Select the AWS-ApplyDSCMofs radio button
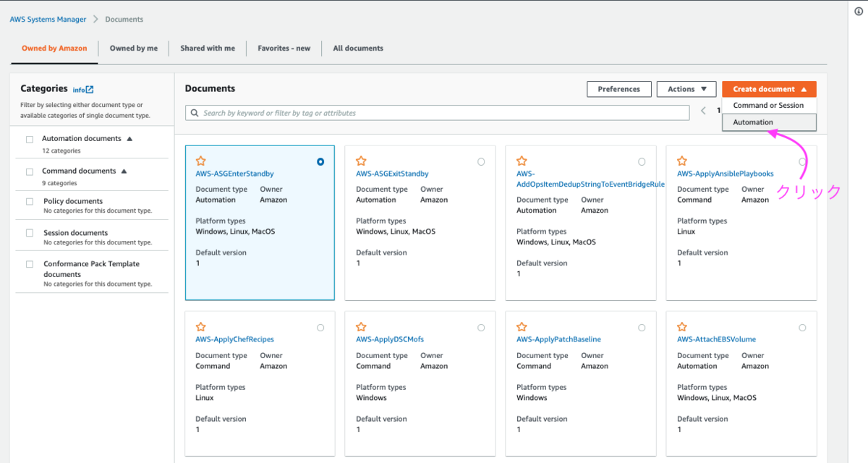This screenshot has width=868, height=463. coord(481,328)
